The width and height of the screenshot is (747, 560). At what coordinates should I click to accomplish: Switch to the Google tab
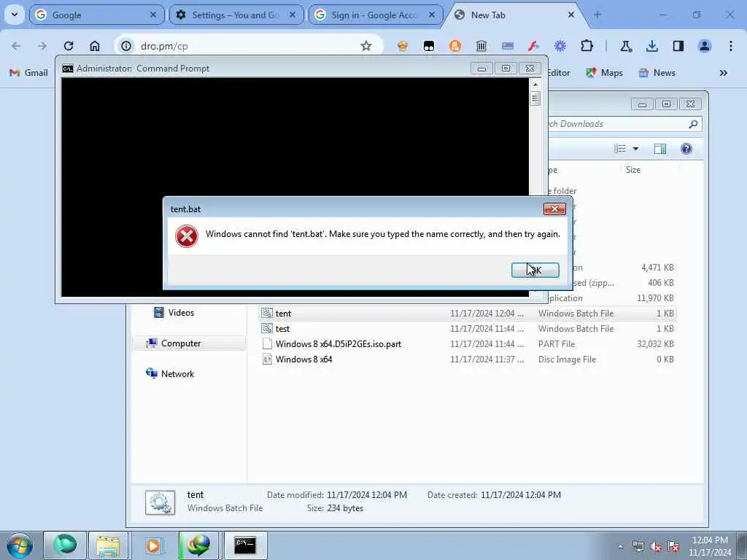coord(96,15)
